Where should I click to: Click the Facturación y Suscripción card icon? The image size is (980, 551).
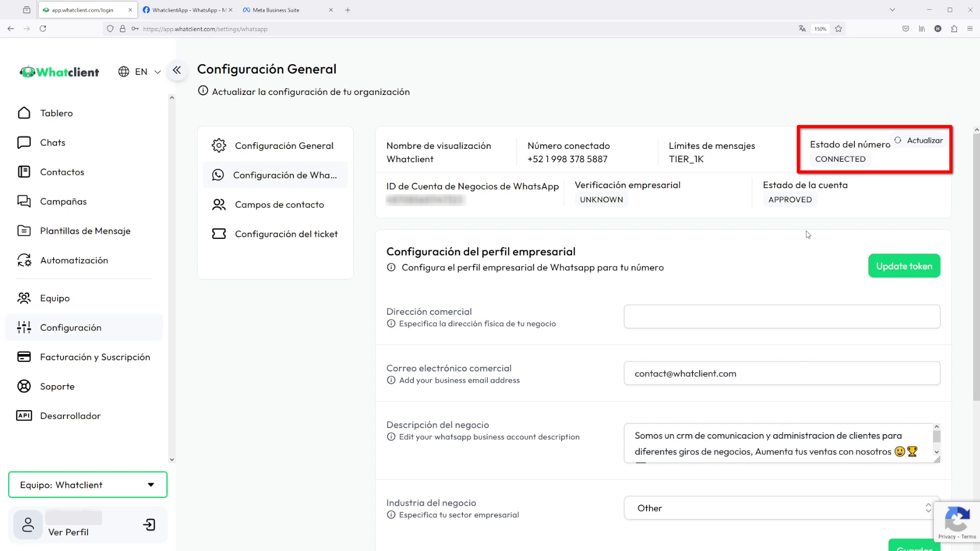tap(24, 357)
